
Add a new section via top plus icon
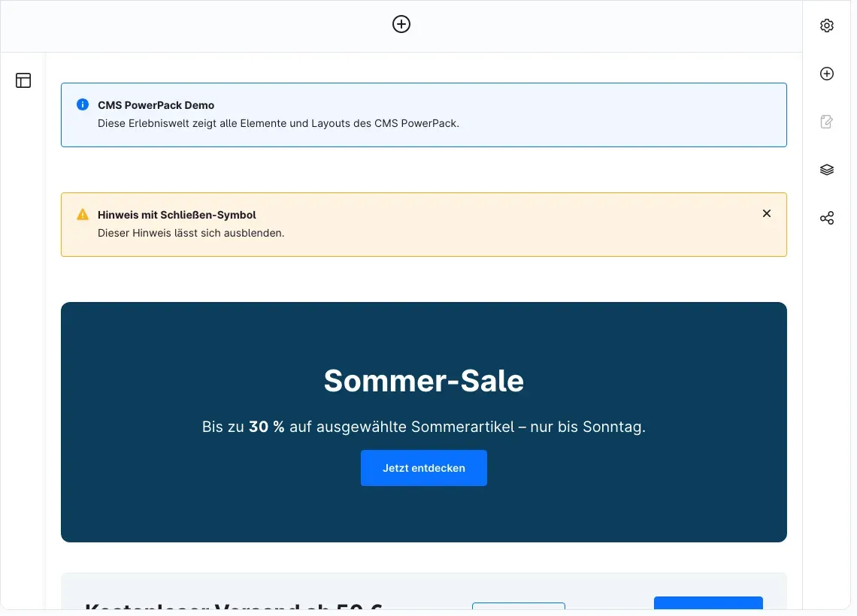coord(401,24)
